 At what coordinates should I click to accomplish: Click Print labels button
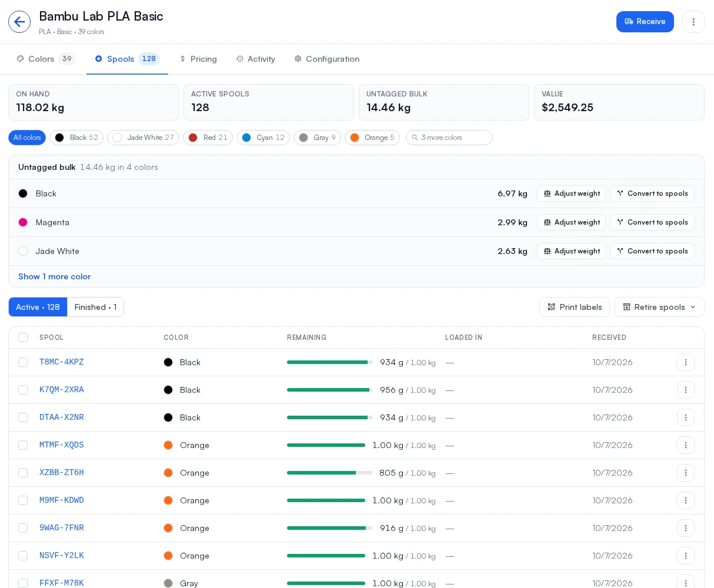coord(575,307)
